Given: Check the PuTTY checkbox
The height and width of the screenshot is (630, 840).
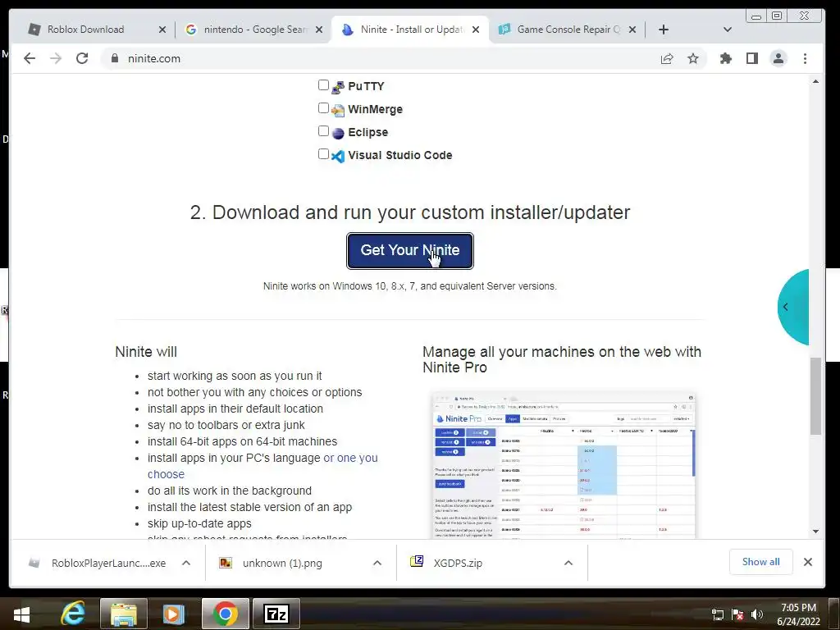Looking at the screenshot, I should (323, 85).
